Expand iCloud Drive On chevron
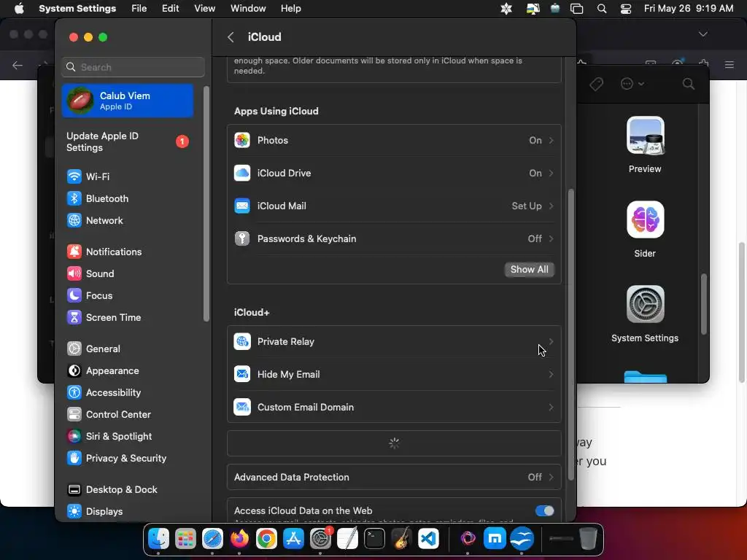This screenshot has height=560, width=747. click(x=551, y=174)
